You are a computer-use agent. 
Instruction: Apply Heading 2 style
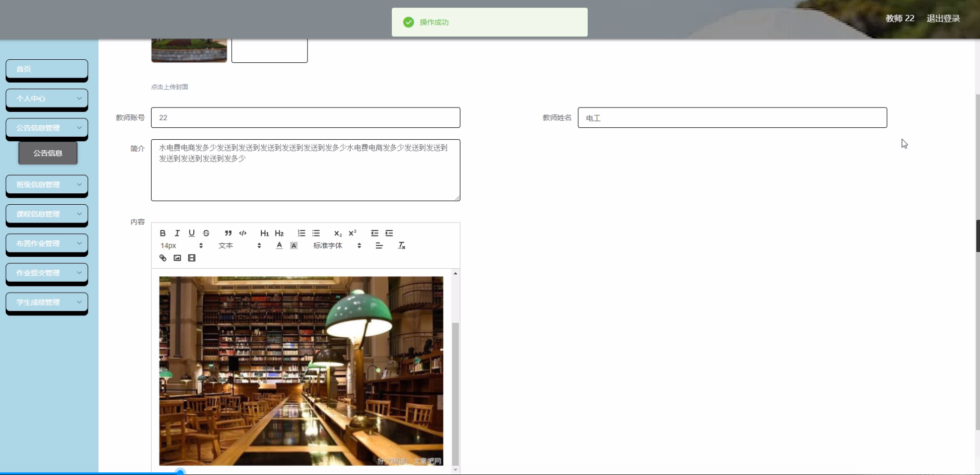(x=280, y=233)
